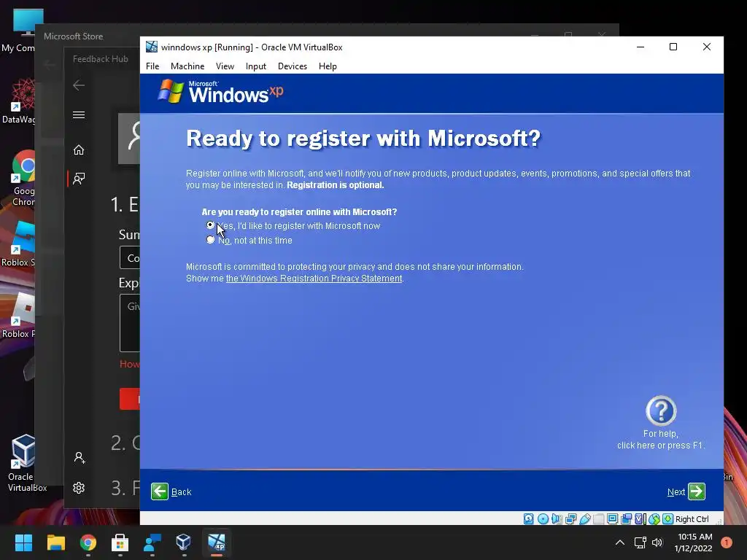Select the DataWag desktop shortcut
747x560 pixels.
click(x=19, y=101)
